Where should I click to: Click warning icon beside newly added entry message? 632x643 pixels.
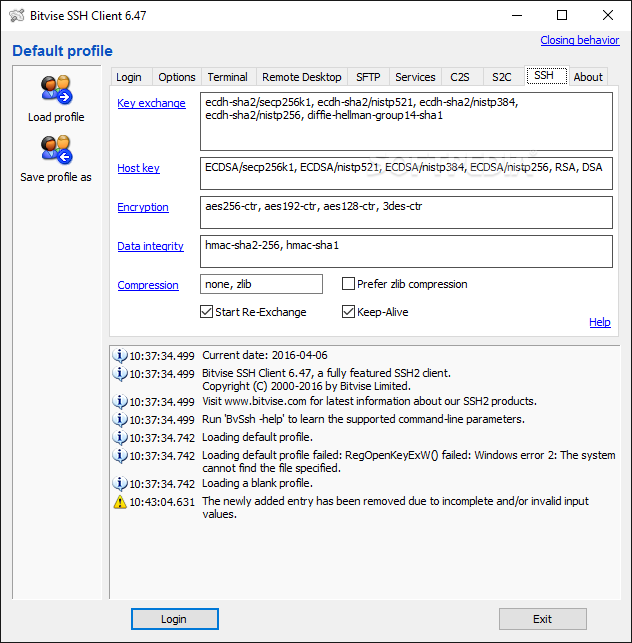click(x=120, y=502)
